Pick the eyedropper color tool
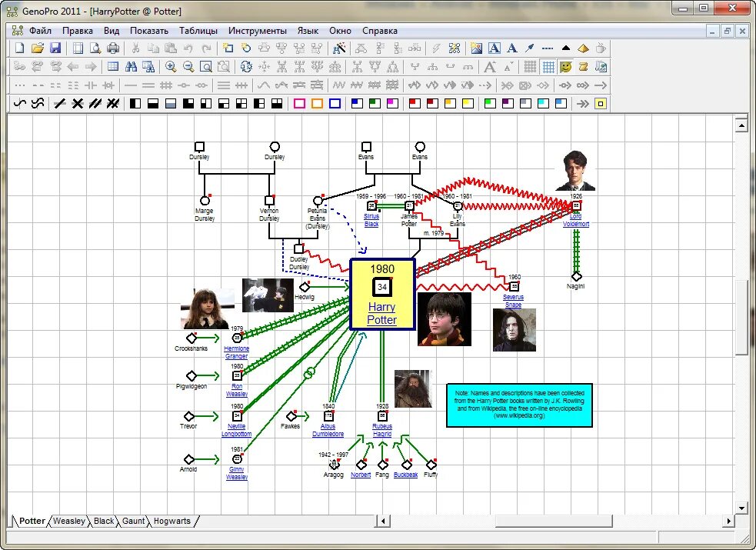Viewport: 756px width, 550px height. pos(530,48)
